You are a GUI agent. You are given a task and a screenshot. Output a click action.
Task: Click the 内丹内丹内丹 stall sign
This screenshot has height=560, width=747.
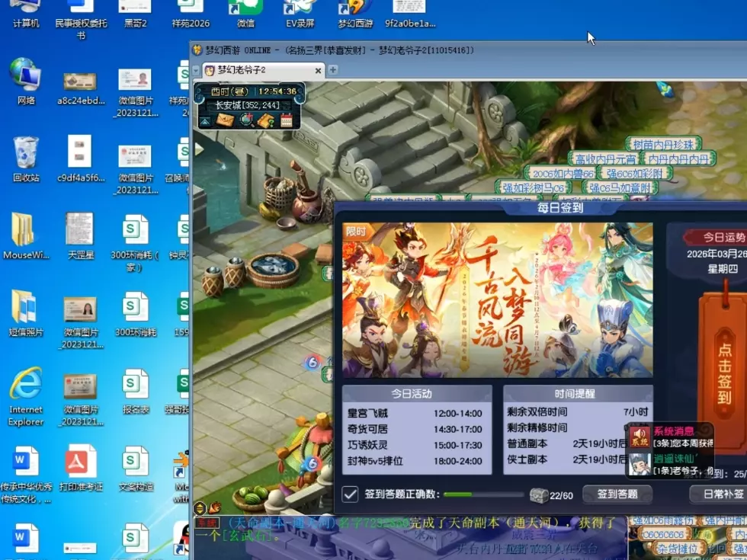[x=678, y=158]
